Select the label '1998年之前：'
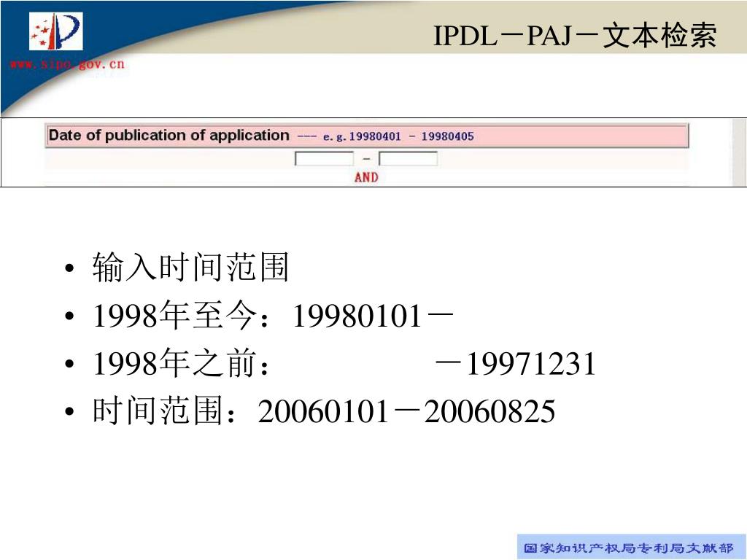 (x=182, y=363)
